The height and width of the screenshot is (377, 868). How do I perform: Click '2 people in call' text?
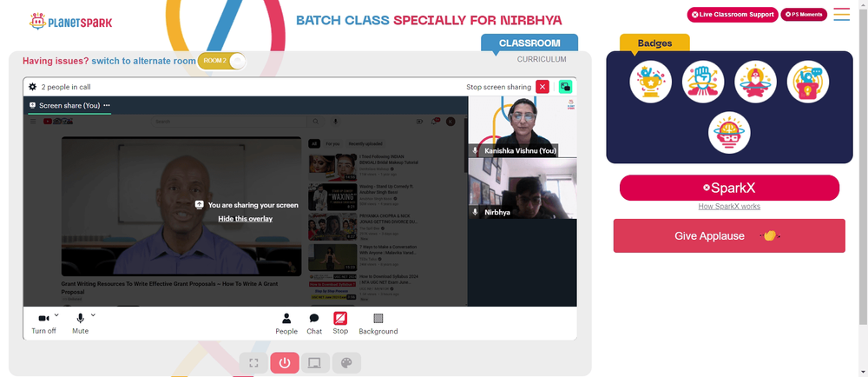point(66,87)
